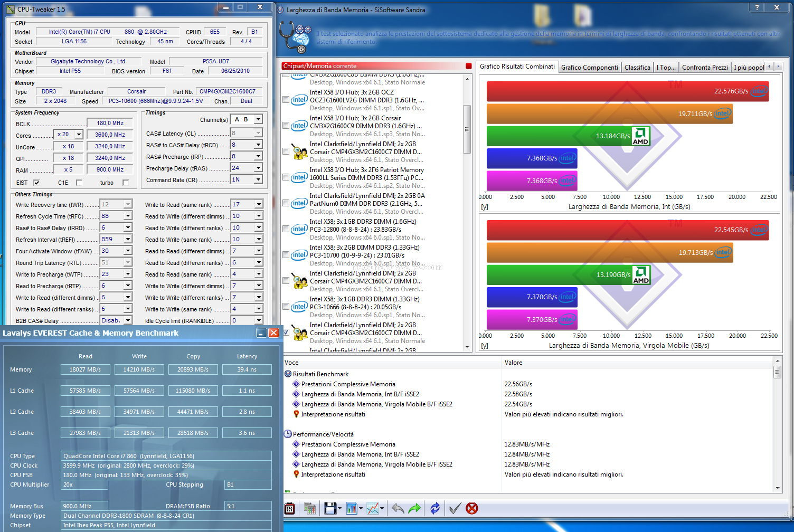Click the Memory Read 18027 MB/s button

pyautogui.click(x=85, y=369)
